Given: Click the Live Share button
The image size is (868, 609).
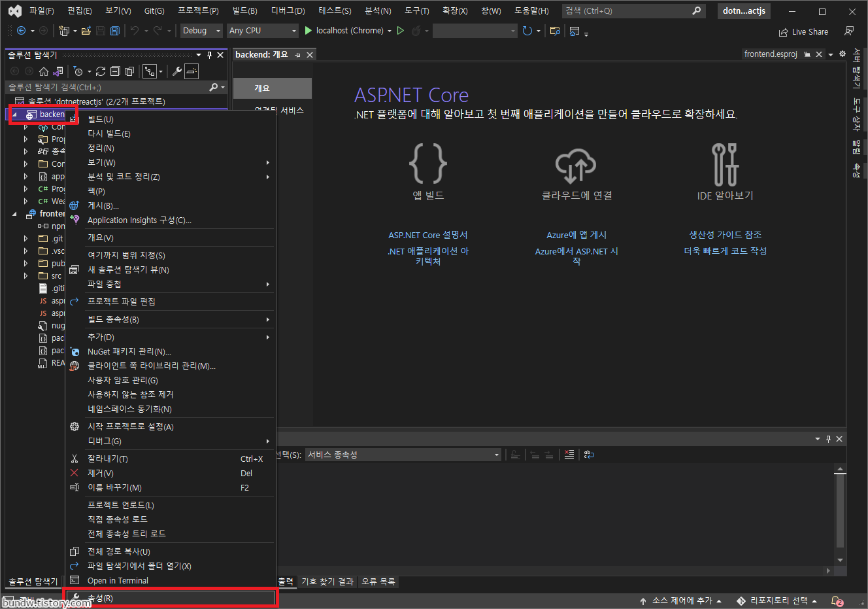Looking at the screenshot, I should pyautogui.click(x=803, y=31).
